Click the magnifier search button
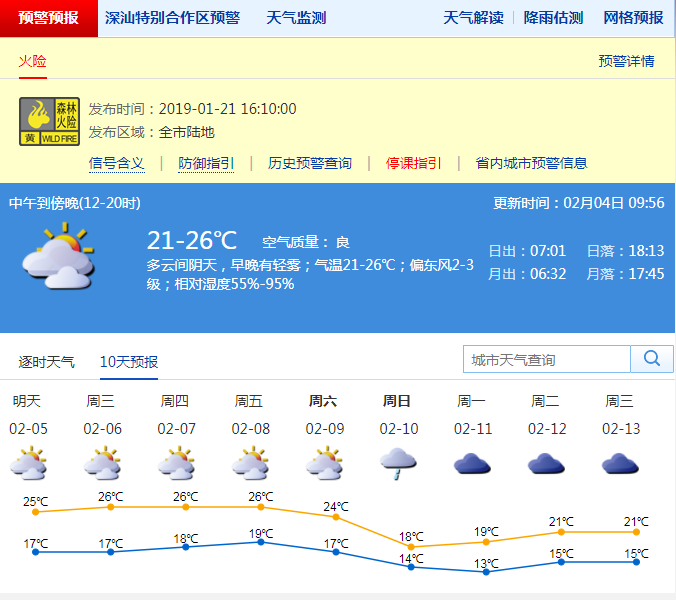 click(x=652, y=359)
